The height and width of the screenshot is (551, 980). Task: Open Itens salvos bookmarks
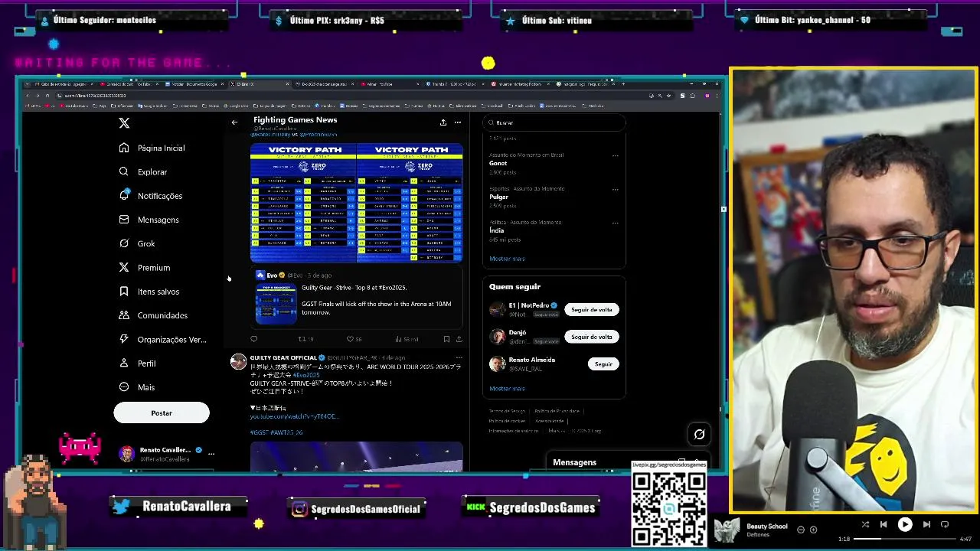point(149,292)
